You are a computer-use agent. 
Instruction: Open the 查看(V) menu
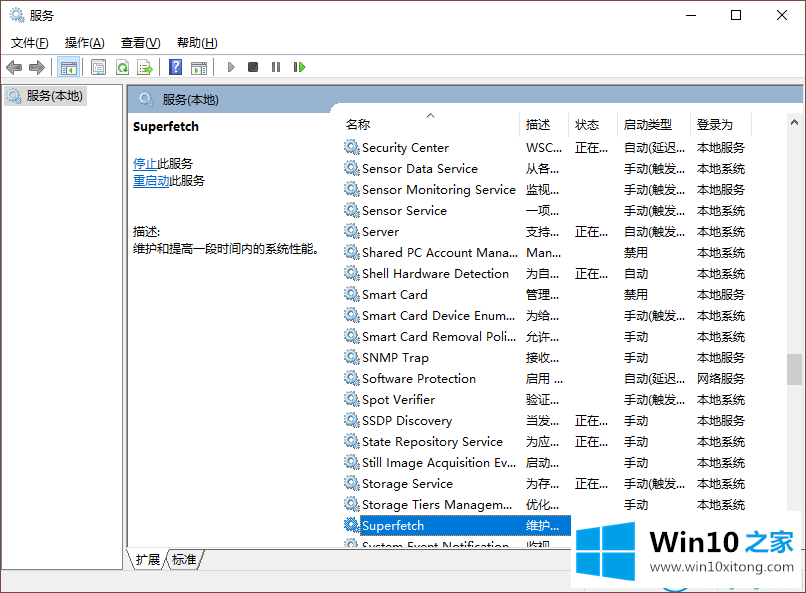pos(140,43)
